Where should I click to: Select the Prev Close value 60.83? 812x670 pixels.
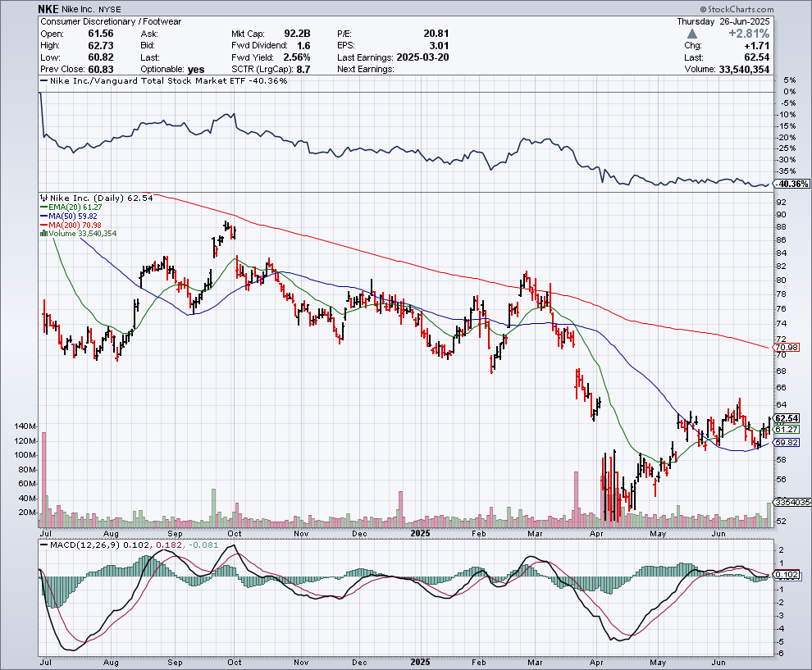click(100, 70)
